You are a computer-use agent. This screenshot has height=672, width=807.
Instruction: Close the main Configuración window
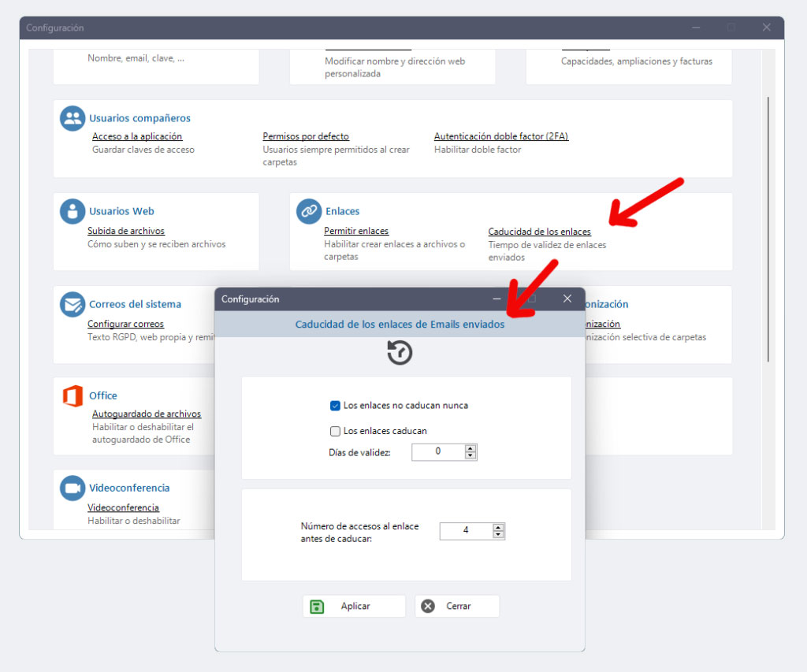pyautogui.click(x=766, y=28)
